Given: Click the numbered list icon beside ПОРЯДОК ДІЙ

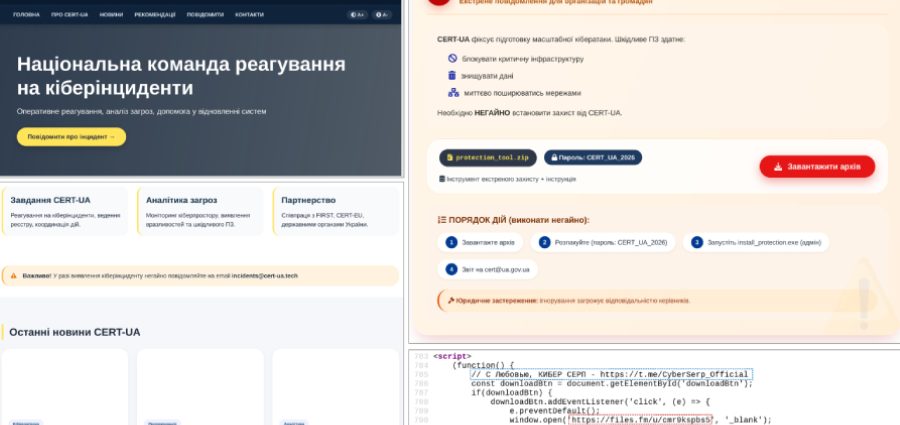Looking at the screenshot, I should 442,219.
